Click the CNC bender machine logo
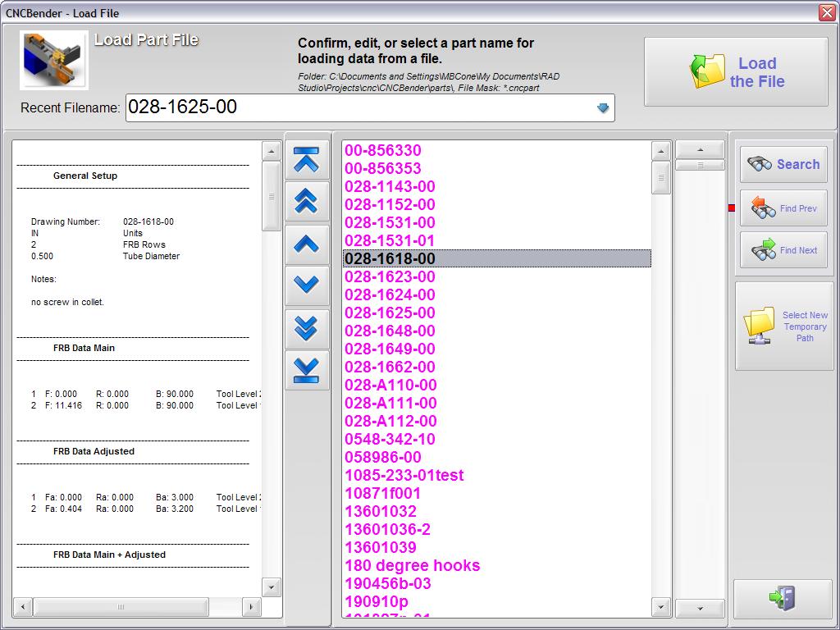Screen dimensions: 840x630 [x=54, y=60]
